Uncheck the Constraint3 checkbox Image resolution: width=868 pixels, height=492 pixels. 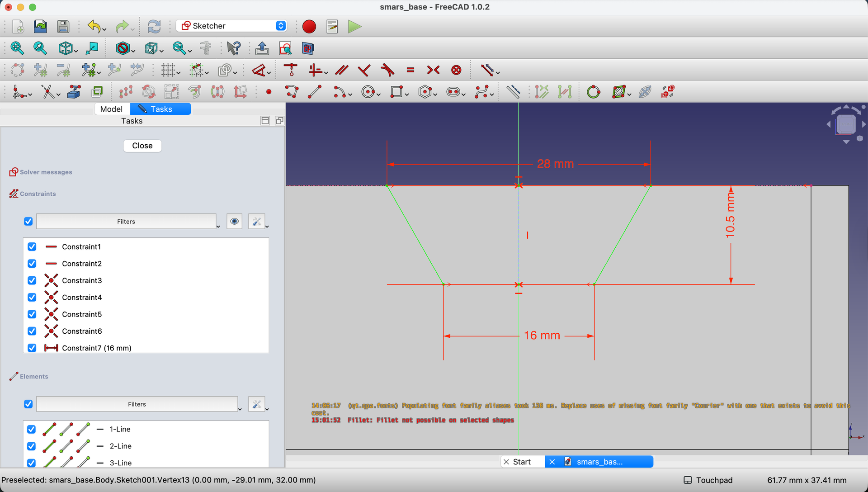[32, 280]
